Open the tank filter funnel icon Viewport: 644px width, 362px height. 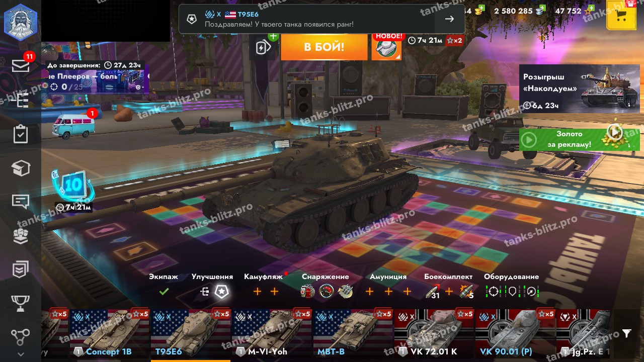(626, 333)
